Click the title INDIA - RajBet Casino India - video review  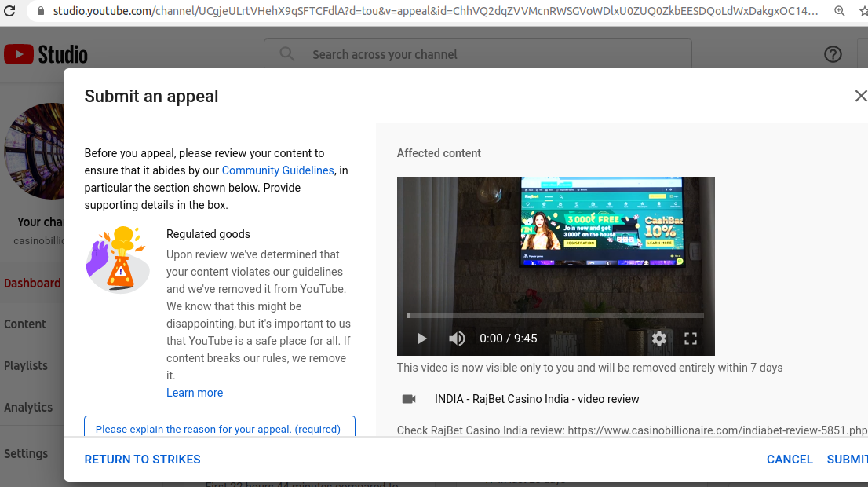click(537, 399)
